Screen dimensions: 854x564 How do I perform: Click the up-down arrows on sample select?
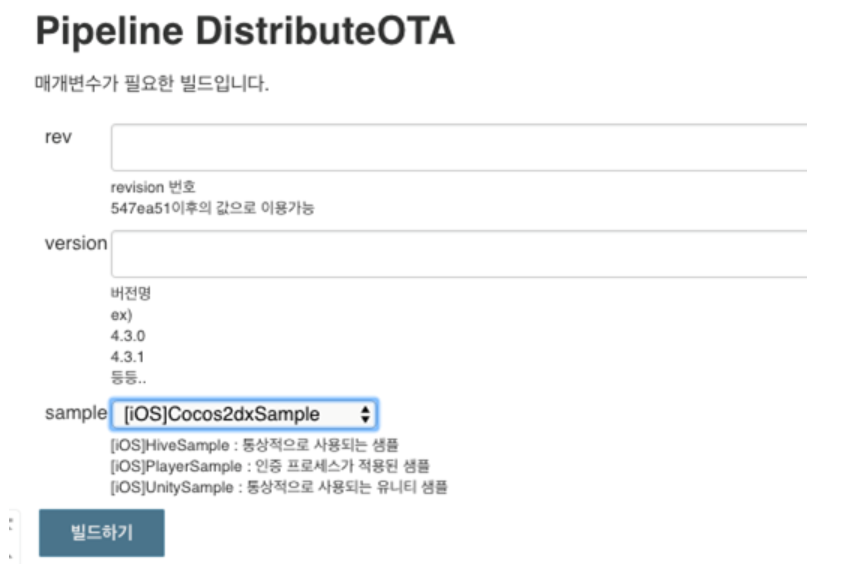366,414
